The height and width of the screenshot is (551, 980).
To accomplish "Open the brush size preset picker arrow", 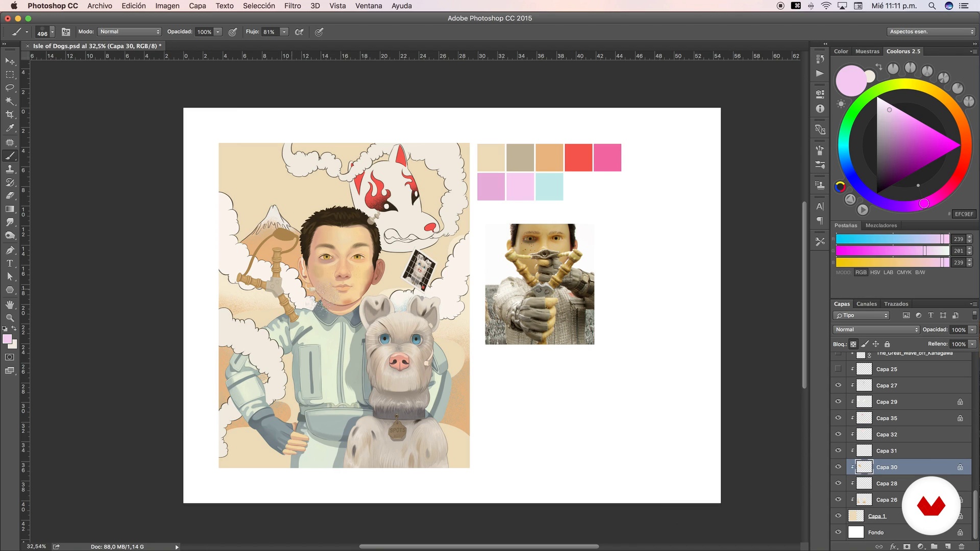I will coord(52,32).
